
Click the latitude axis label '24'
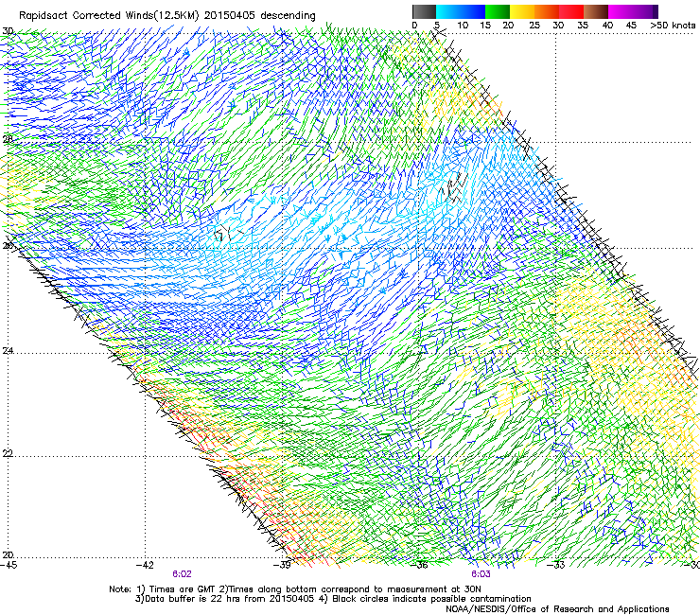tap(8, 351)
